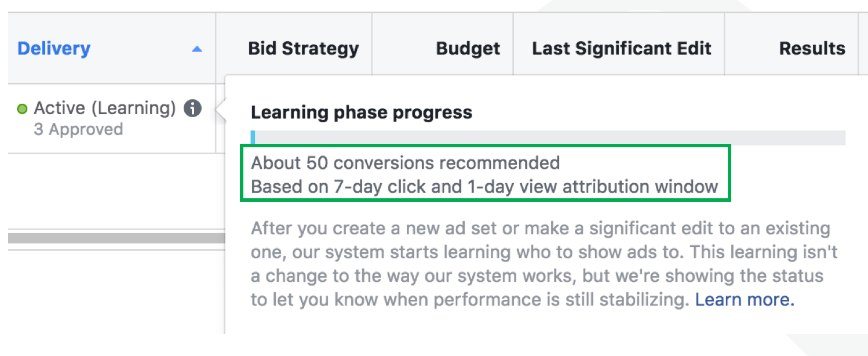Click the About 50 conversions recommended text
Screen dimensions: 868x356
[405, 163]
